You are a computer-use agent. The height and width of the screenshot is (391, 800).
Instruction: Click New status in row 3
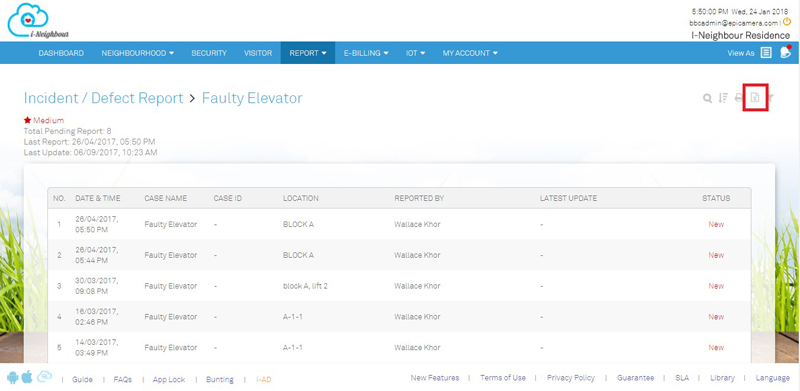716,286
